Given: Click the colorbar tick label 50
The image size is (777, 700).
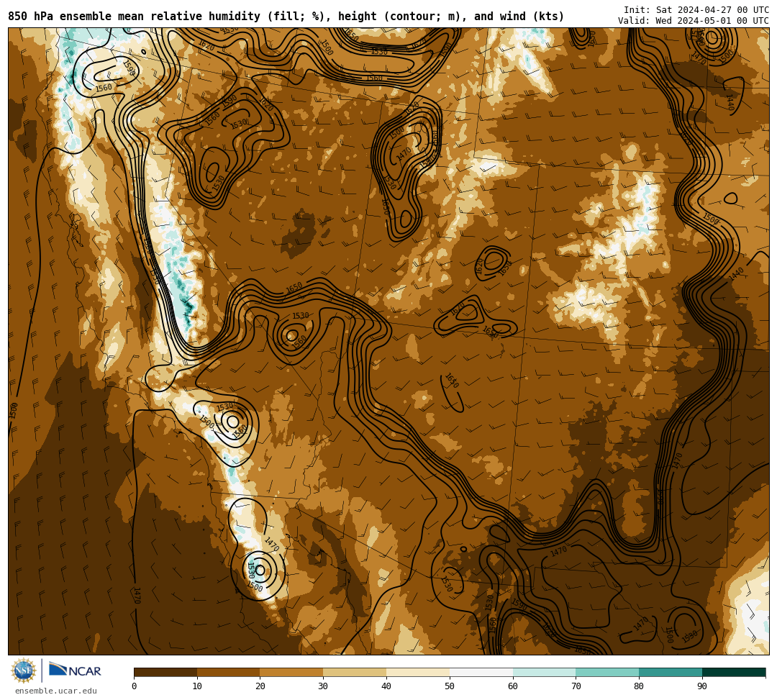Looking at the screenshot, I should pos(450,686).
